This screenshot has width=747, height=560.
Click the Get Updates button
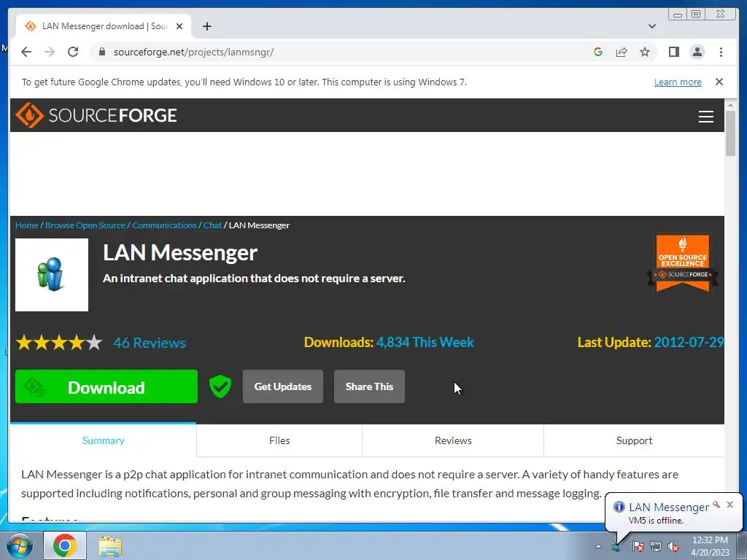[x=283, y=386]
